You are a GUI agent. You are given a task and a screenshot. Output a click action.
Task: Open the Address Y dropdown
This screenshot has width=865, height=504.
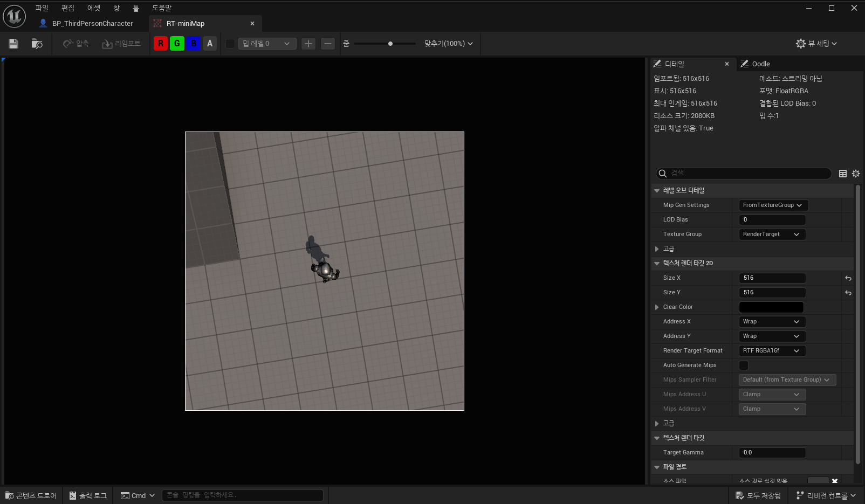click(x=772, y=336)
